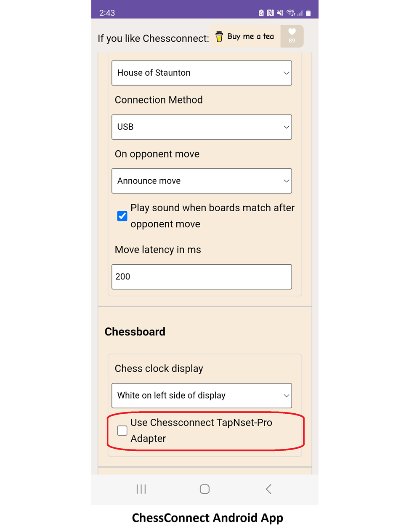The image size is (417, 532).
Task: Focus the Move latency input field
Action: pos(202,277)
